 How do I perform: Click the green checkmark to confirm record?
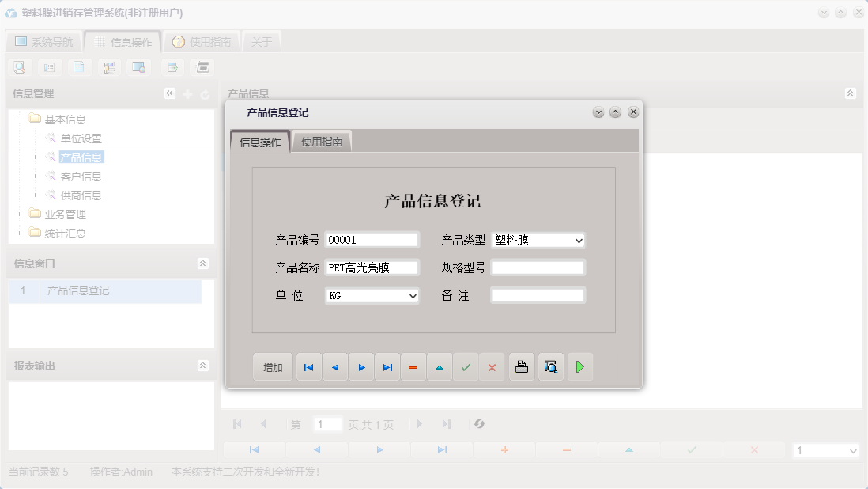[466, 366]
